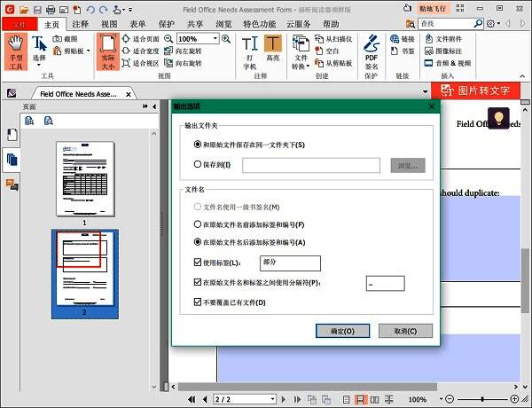The height and width of the screenshot is (408, 532).
Task: Select 'Save to' (保存到) radio option
Action: pos(198,164)
